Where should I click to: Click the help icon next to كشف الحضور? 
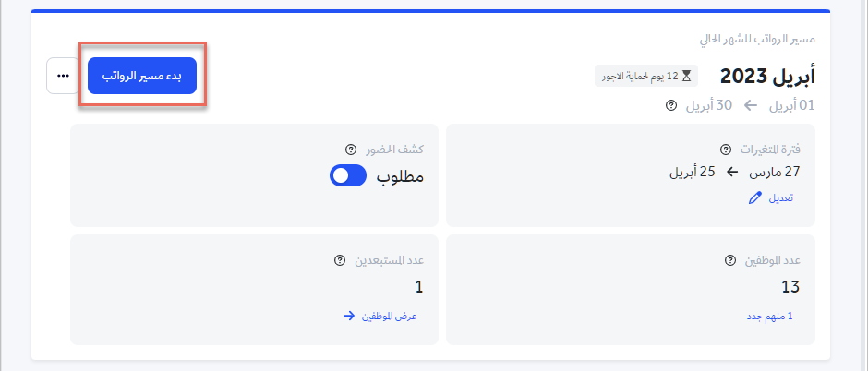click(x=350, y=150)
